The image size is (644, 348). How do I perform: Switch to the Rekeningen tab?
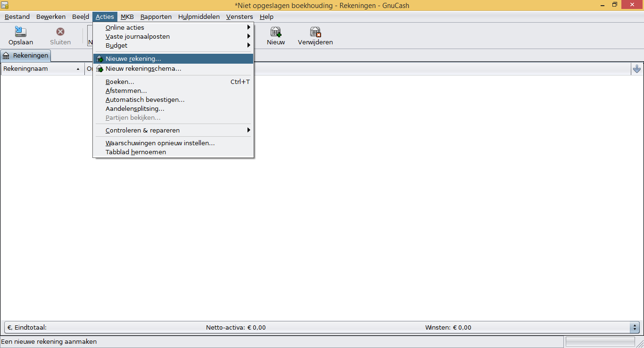click(x=25, y=56)
